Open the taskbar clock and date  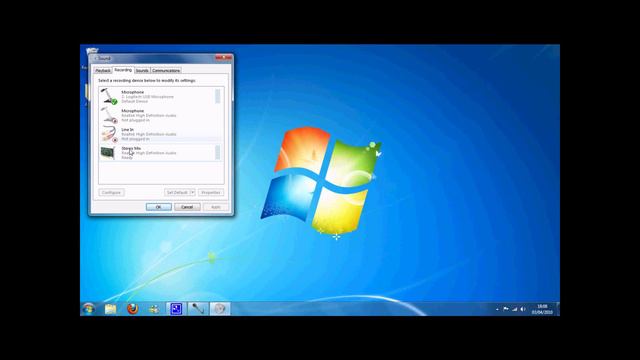coord(542,309)
